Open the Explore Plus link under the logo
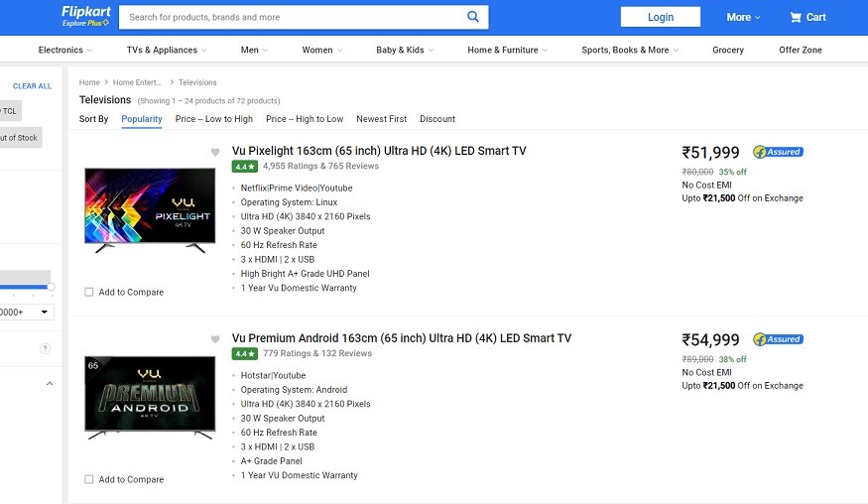868x504 pixels. 85,23
